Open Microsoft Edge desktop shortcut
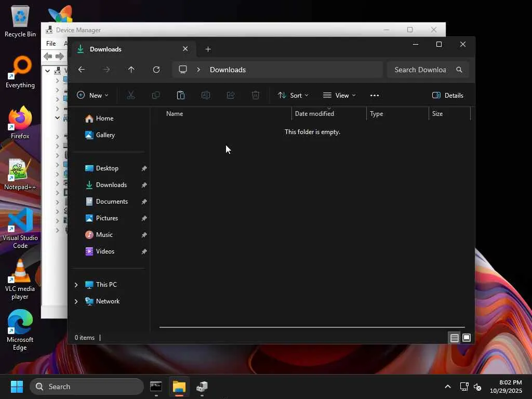 pos(20,330)
